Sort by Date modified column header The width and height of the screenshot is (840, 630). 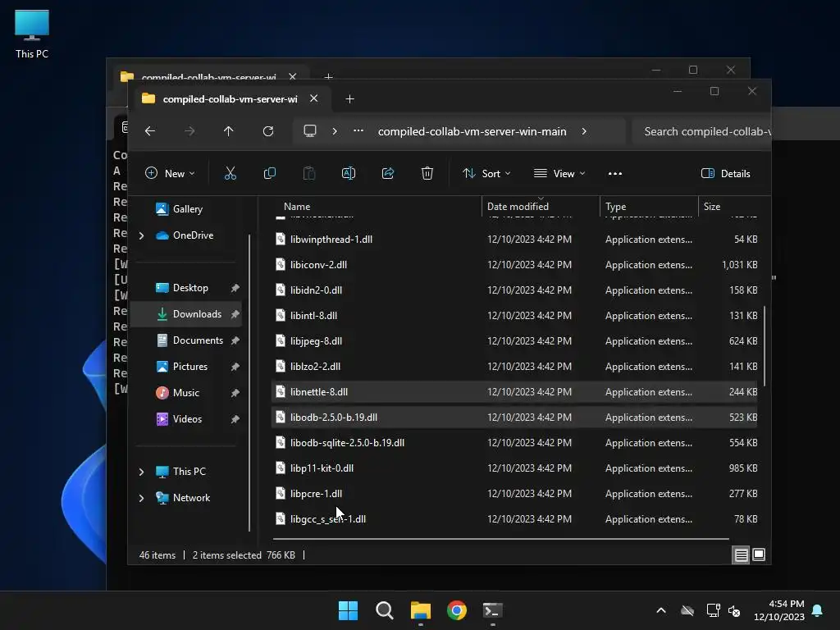[541, 207]
